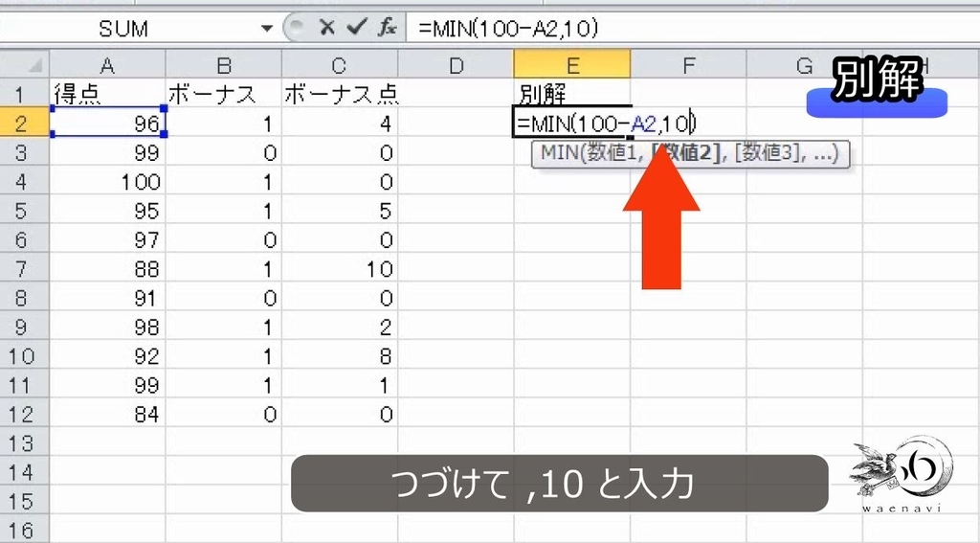The image size is (980, 543).
Task: Click cell A4 with value 100
Action: pyautogui.click(x=107, y=181)
